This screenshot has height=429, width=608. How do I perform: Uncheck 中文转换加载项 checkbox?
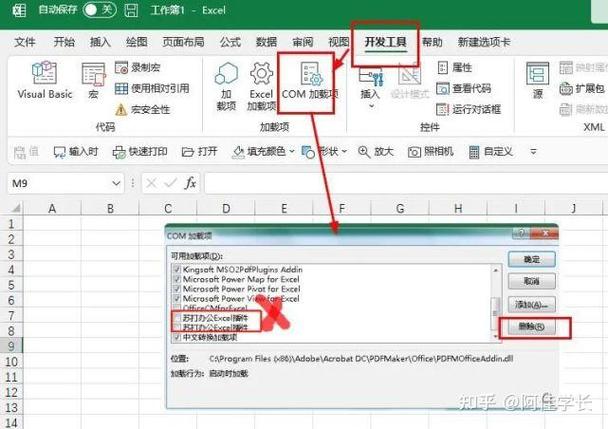177,337
